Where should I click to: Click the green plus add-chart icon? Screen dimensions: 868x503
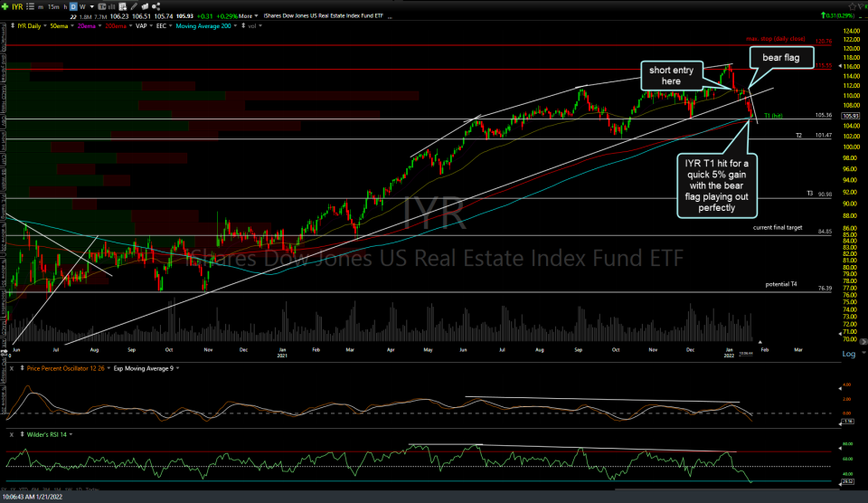tap(5, 6)
